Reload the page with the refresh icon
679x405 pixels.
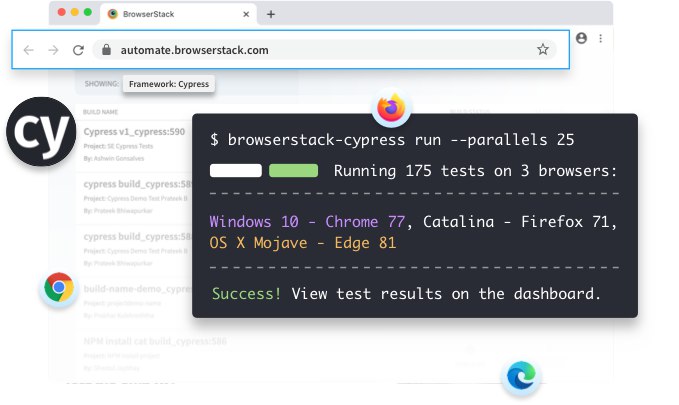click(x=78, y=50)
